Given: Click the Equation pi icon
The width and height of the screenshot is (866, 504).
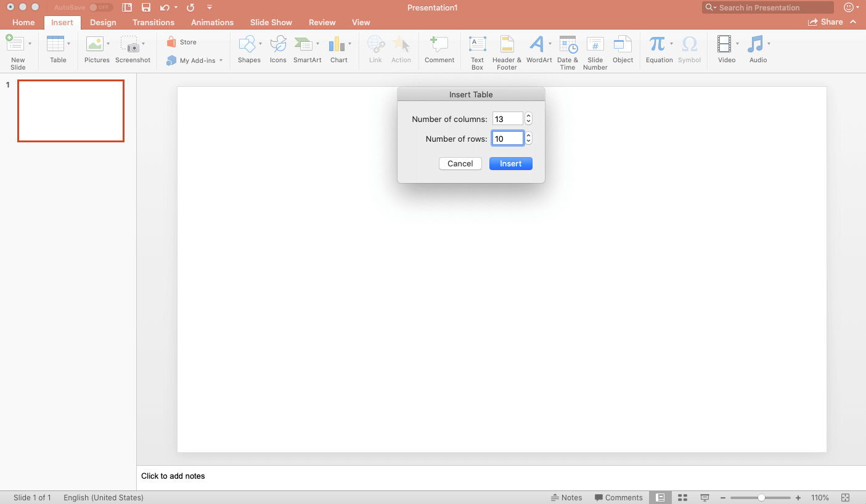Looking at the screenshot, I should pyautogui.click(x=657, y=44).
